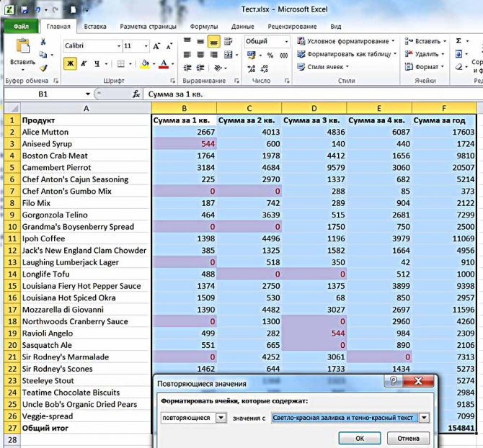Click the Copy icon in clipboard group

tap(43, 55)
